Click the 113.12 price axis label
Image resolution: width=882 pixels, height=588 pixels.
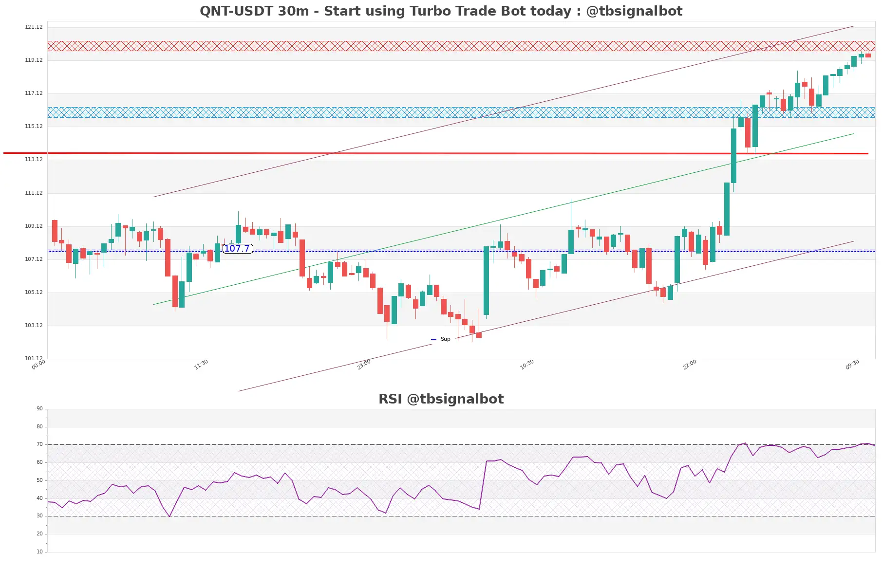tap(34, 160)
